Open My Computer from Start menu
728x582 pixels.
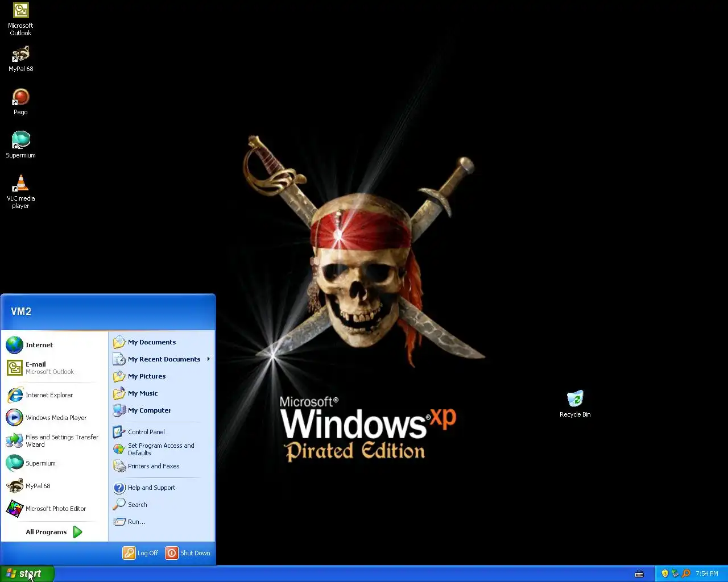coord(162,410)
